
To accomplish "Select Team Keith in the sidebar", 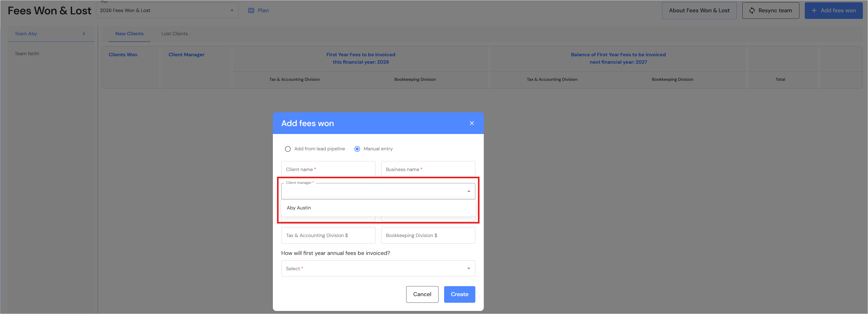I will 27,53.
